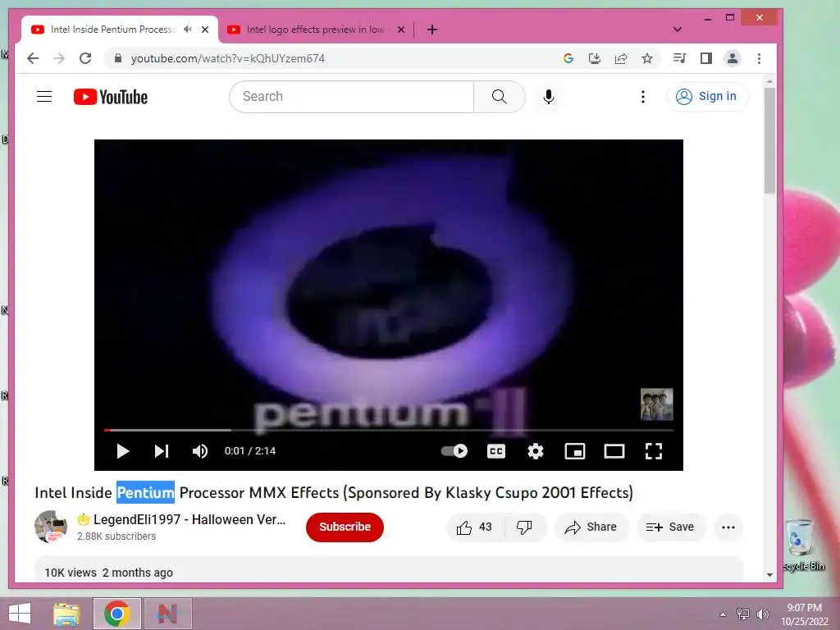Open the red N app in taskbar
This screenshot has width=840, height=630.
pyautogui.click(x=167, y=614)
